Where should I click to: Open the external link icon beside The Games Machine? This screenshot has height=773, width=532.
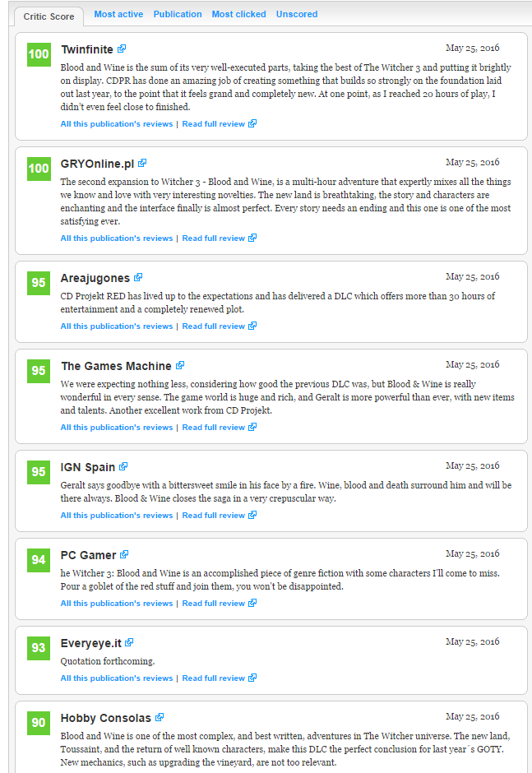[180, 365]
